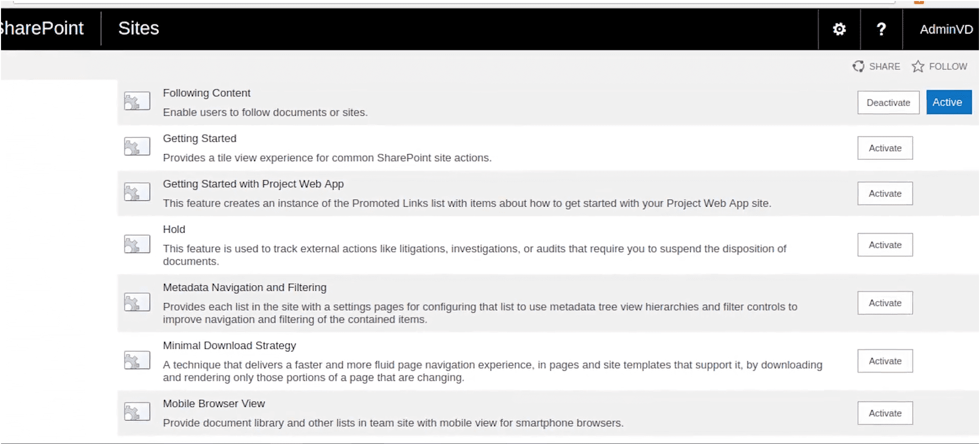
Task: Click the Mobile Browser View feature icon
Action: click(x=137, y=411)
